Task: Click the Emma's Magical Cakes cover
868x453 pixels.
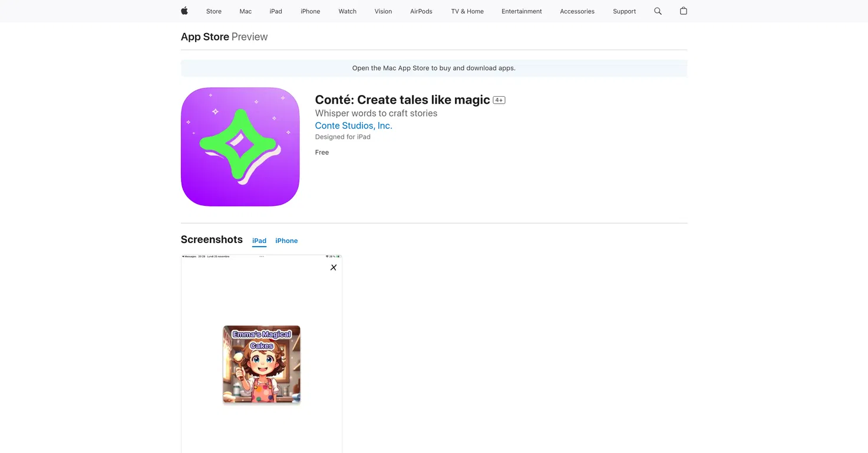Action: click(x=262, y=365)
